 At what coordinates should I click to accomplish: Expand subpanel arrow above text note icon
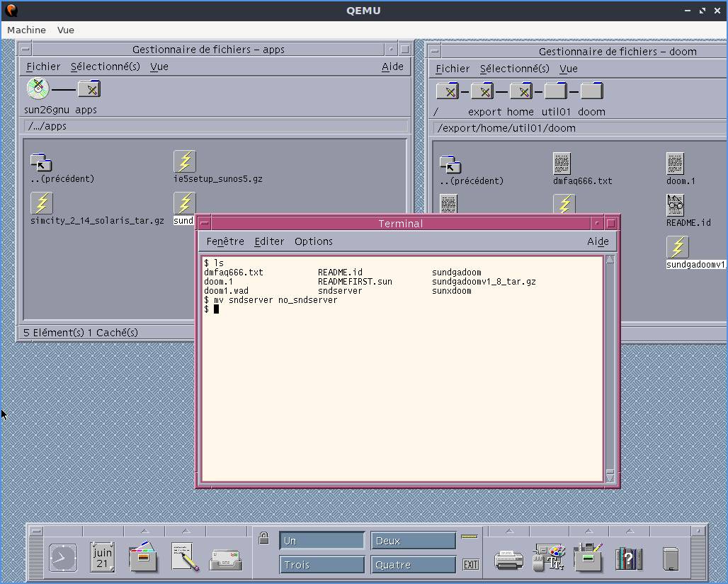(186, 531)
